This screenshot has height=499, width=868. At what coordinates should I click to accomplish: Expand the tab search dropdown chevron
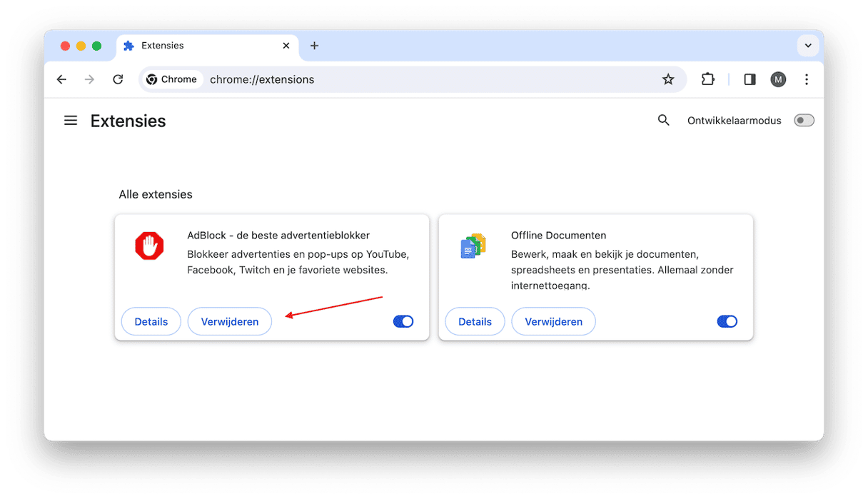point(808,46)
